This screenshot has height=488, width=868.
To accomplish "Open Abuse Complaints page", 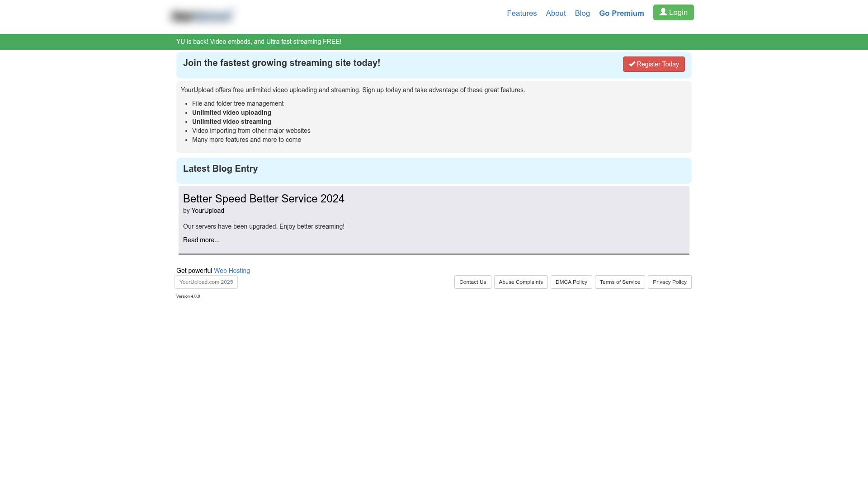I will point(520,282).
